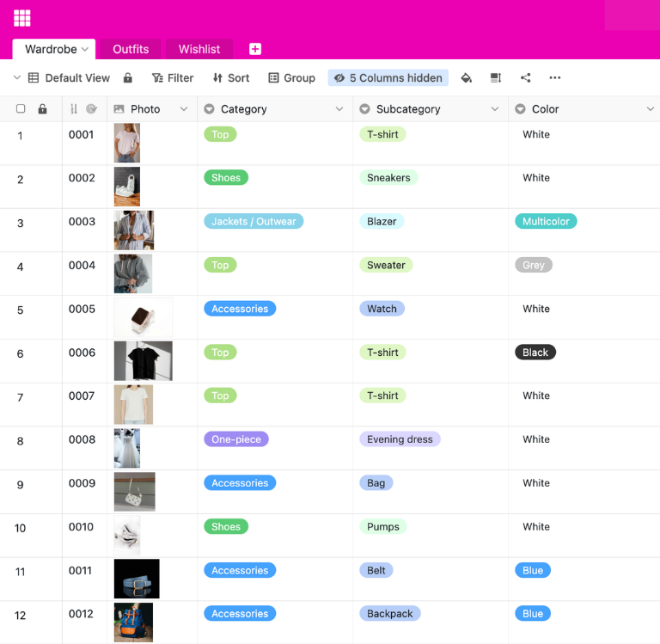Open the Subcategory column dropdown arrow

click(x=495, y=109)
